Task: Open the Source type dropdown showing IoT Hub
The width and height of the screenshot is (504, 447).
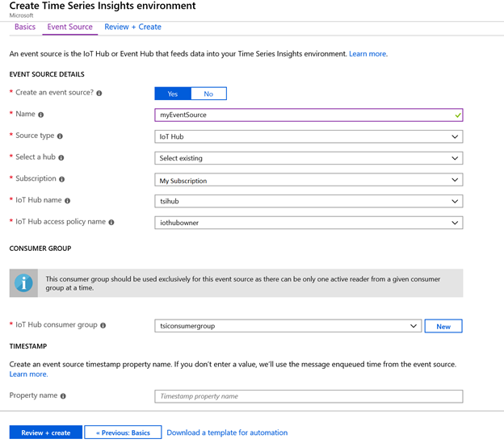Action: [309, 136]
